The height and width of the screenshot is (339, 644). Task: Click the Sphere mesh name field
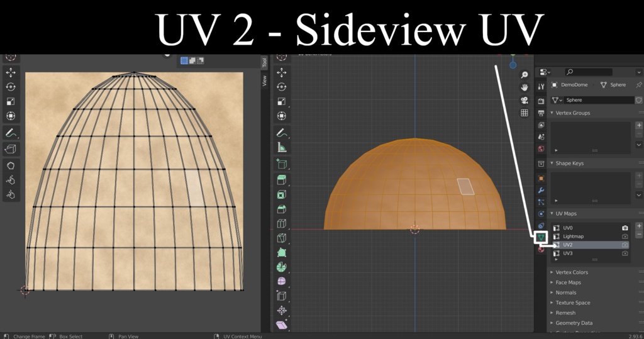click(599, 100)
